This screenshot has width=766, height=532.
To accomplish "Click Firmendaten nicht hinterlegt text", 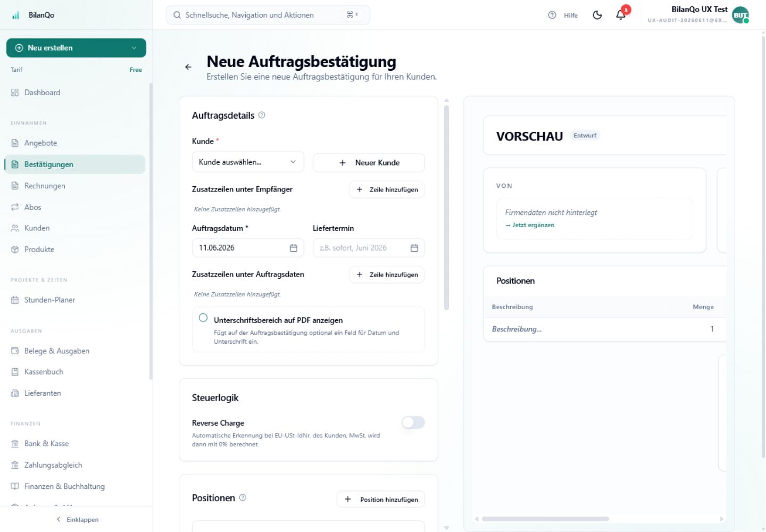I will [551, 212].
